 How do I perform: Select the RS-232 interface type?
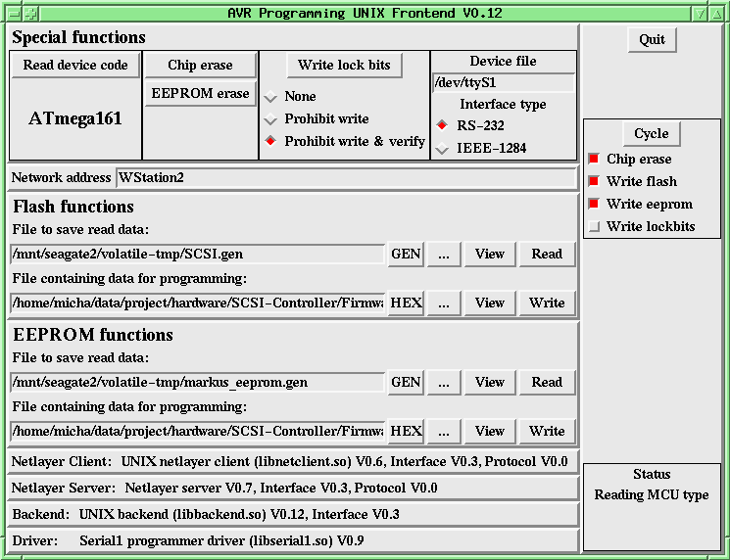(470, 125)
